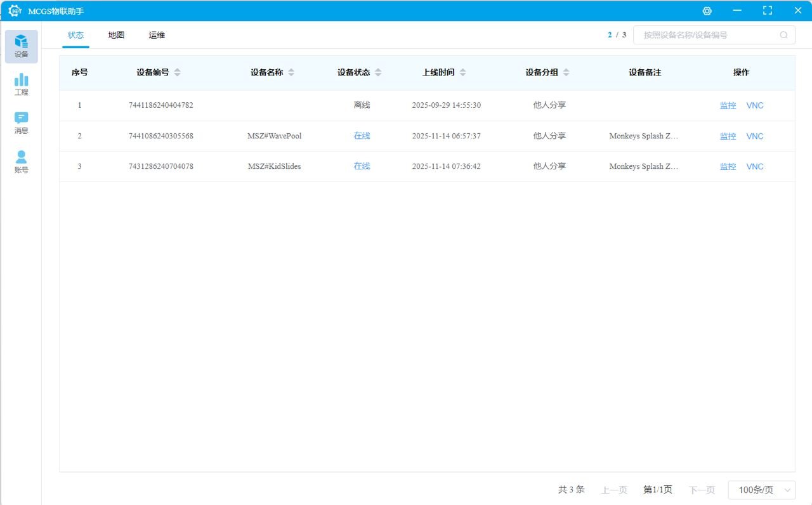
Task: Open the 消息 (Messages) sidebar icon
Action: 22,123
